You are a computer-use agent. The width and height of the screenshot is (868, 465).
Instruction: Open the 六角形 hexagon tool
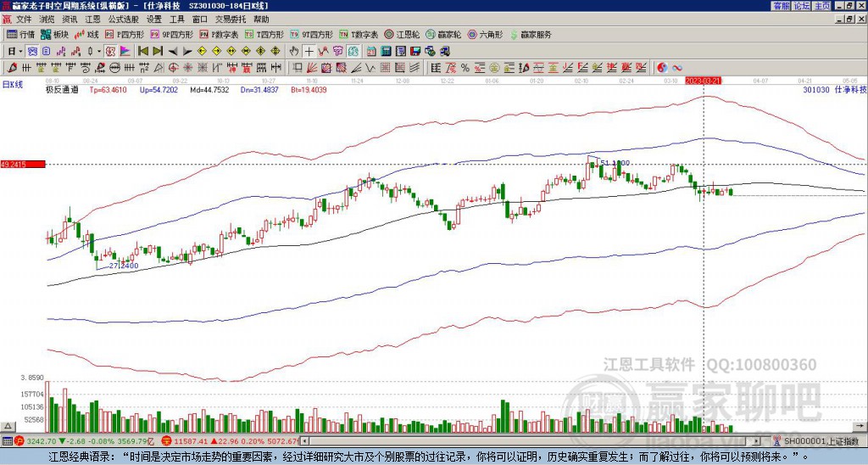tap(485, 34)
